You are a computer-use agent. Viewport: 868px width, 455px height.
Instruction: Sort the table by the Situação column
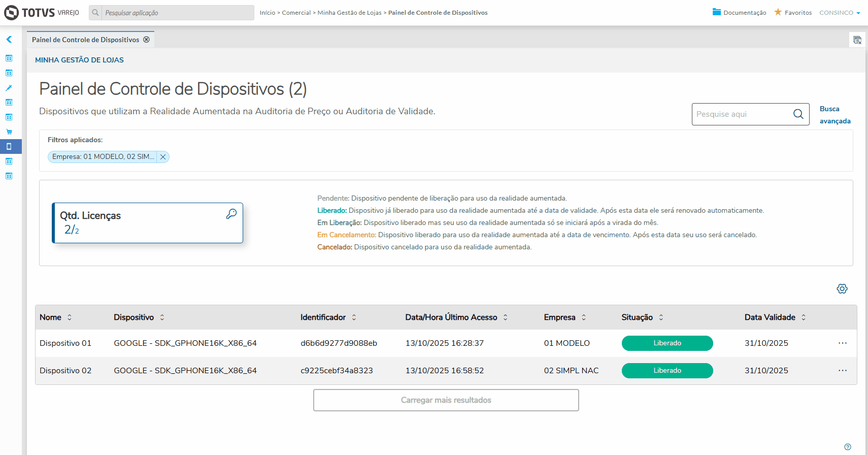(x=661, y=317)
